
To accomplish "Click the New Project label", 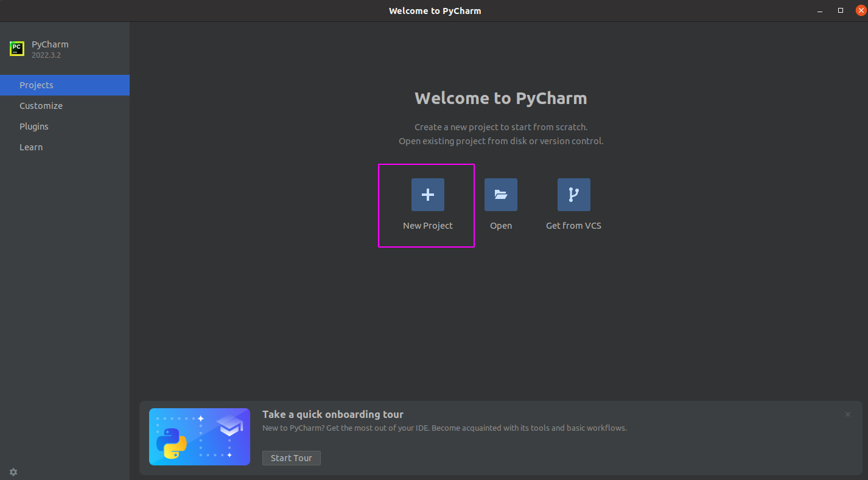I will tap(427, 226).
